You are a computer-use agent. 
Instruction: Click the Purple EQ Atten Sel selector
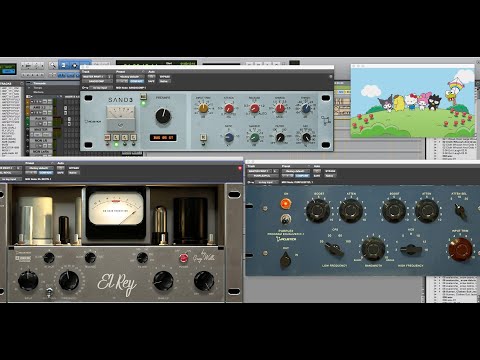[460, 210]
